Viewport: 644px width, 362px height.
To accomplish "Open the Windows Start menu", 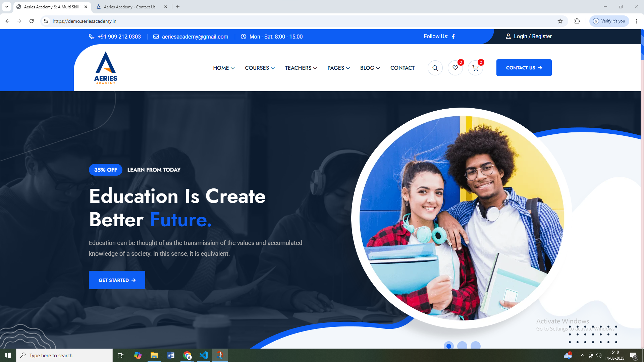I will click(8, 355).
